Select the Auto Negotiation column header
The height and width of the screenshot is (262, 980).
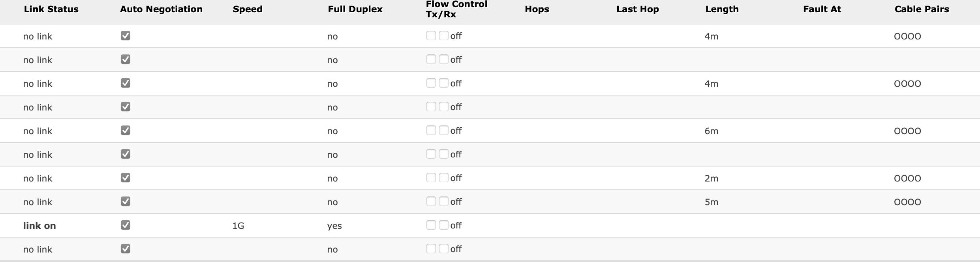[x=161, y=9]
